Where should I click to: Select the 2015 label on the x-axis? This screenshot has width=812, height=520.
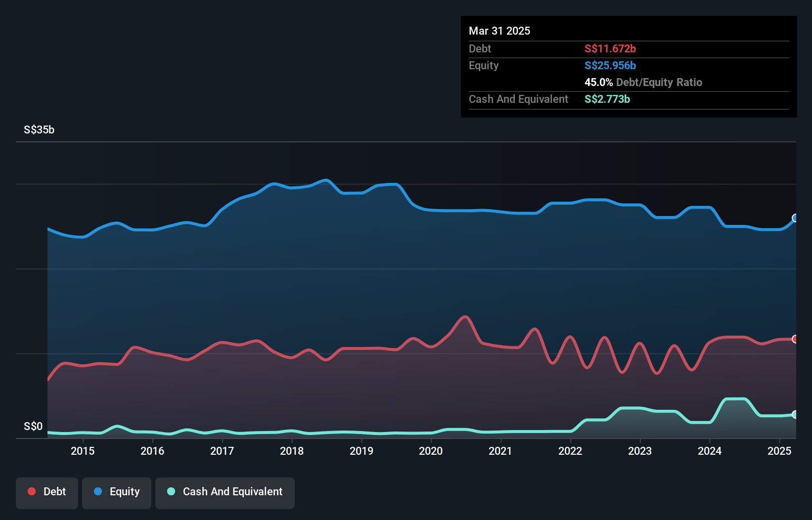[83, 451]
